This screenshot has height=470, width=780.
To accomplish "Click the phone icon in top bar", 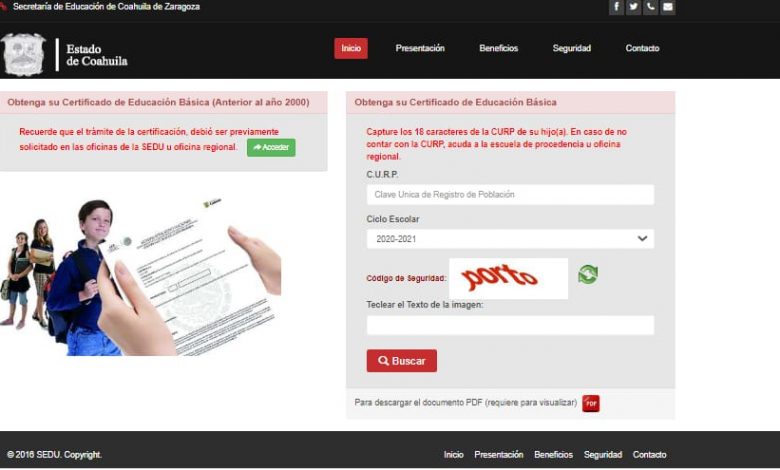I will point(651,7).
